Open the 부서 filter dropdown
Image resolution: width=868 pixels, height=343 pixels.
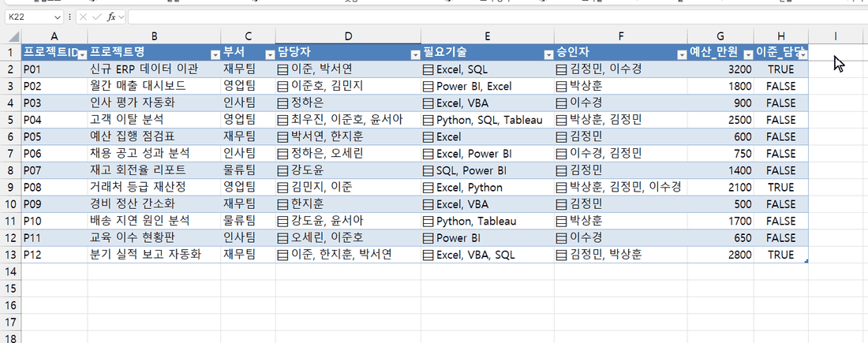(x=270, y=54)
